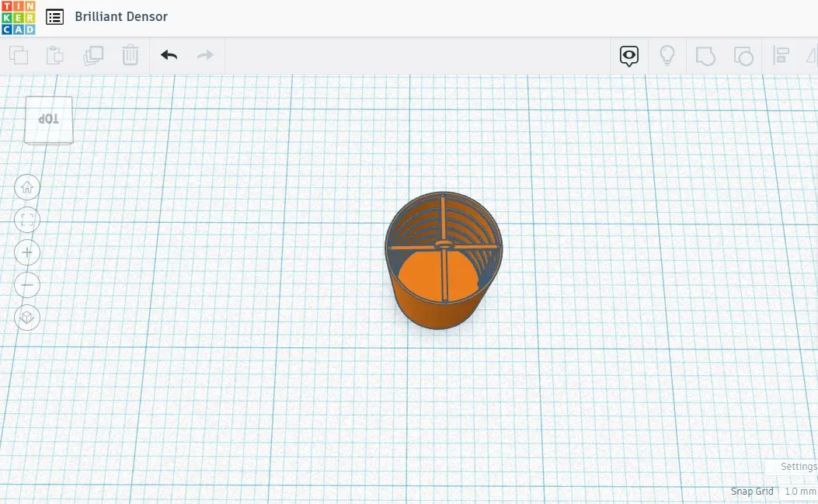Open Snap Grid 1.0 mm dropdown
The height and width of the screenshot is (504, 818).
click(x=799, y=492)
